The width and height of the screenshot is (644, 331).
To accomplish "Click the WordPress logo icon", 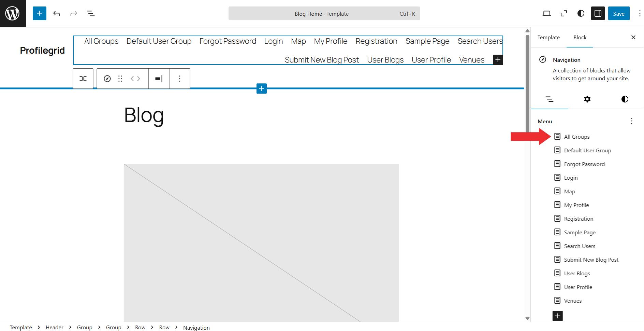I will (x=13, y=13).
